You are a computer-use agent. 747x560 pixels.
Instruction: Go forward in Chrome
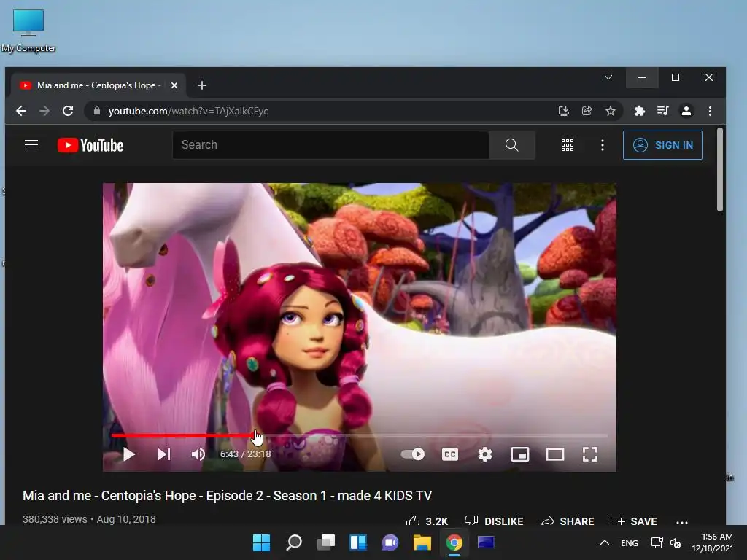tap(44, 111)
